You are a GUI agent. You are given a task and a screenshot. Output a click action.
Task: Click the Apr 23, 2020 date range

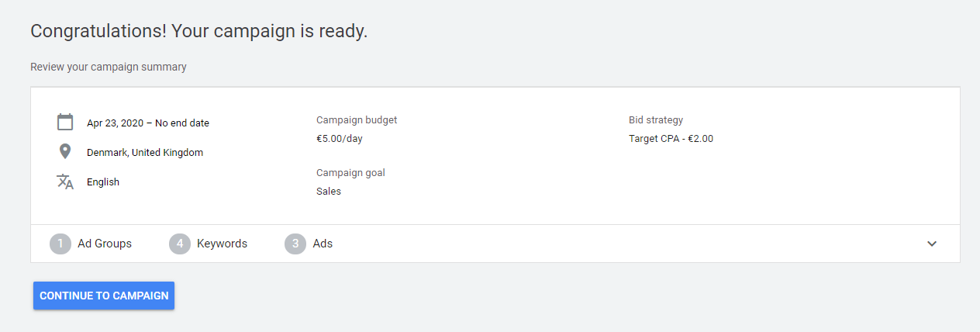pyautogui.click(x=148, y=123)
